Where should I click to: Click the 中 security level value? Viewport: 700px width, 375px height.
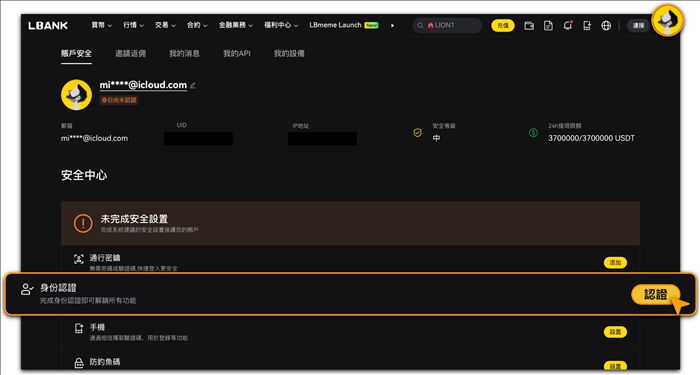point(436,138)
